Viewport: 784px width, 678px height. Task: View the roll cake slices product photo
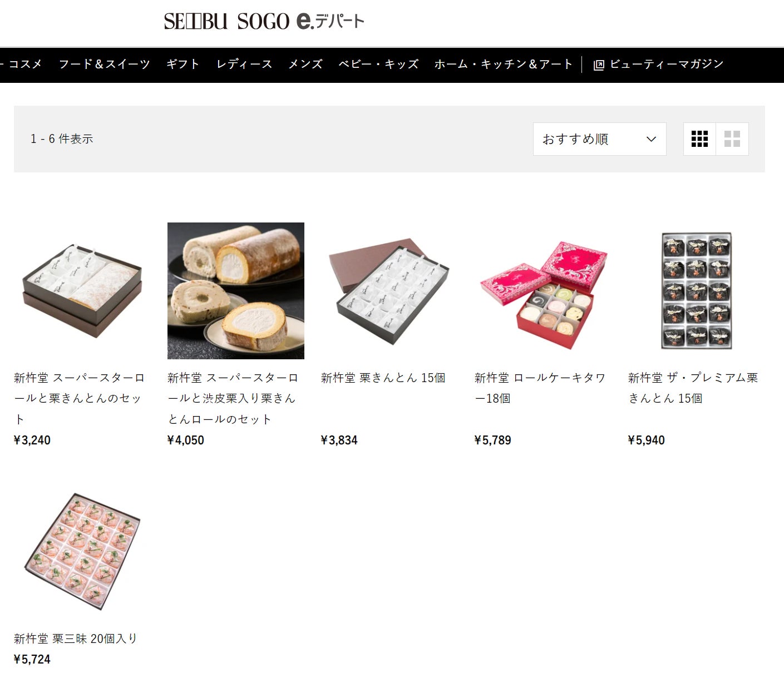(x=236, y=291)
